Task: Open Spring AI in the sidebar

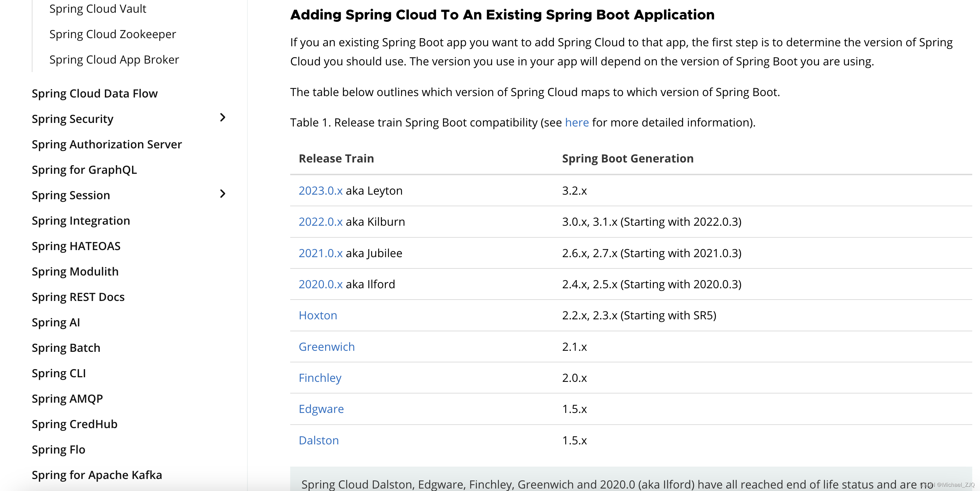Action: [56, 323]
